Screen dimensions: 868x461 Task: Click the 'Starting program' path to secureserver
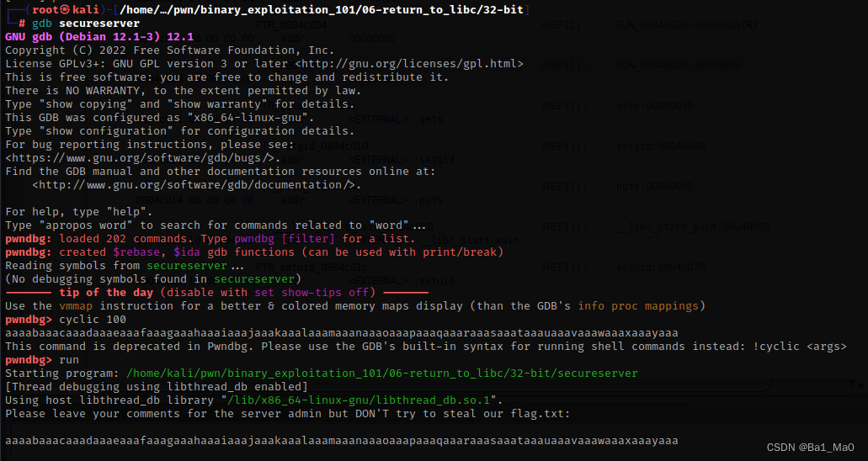tap(382, 373)
